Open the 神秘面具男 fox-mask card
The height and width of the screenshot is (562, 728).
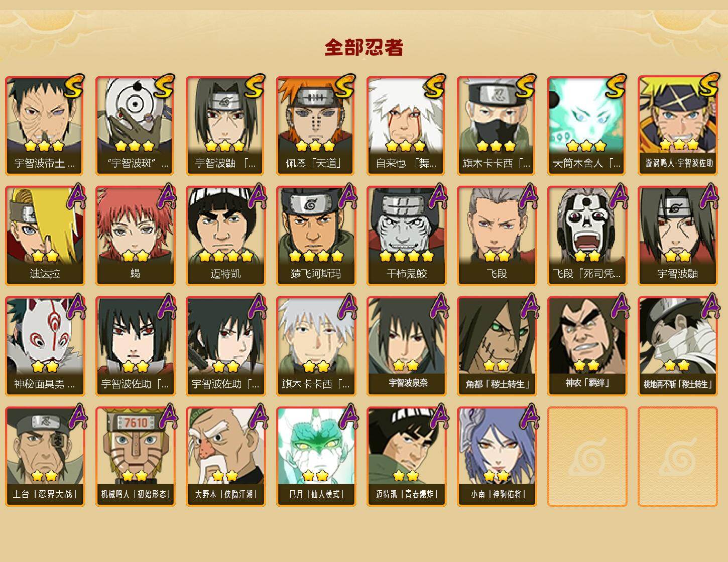[x=45, y=346]
